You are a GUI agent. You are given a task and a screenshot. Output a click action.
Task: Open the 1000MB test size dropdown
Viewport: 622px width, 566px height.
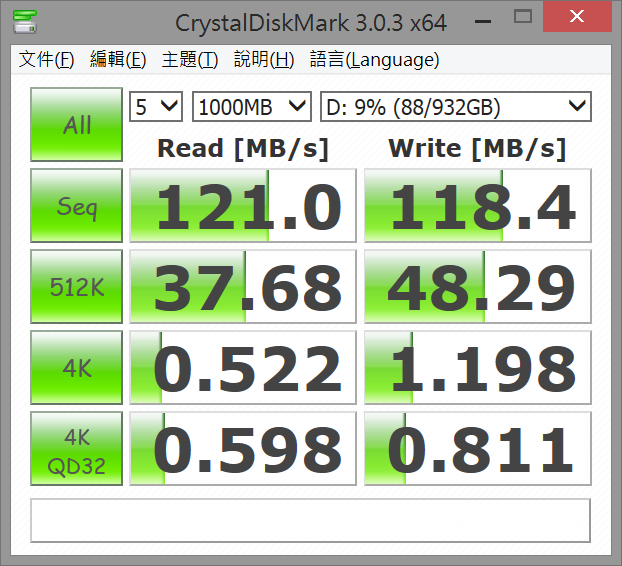point(252,107)
